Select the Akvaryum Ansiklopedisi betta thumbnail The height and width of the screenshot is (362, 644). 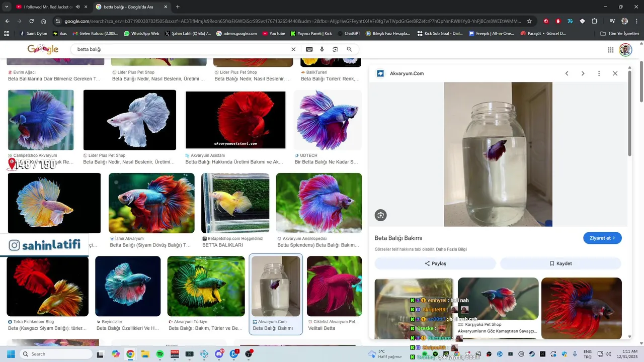[319, 203]
